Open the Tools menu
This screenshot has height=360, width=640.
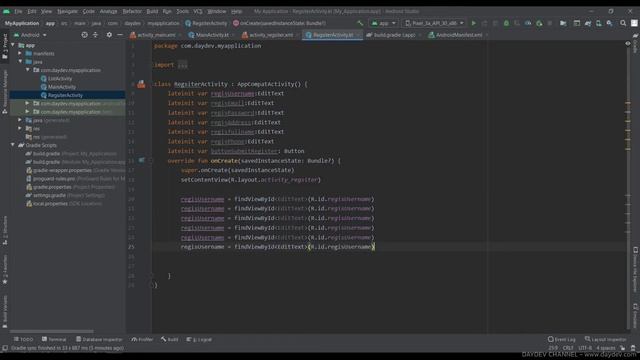click(182, 11)
